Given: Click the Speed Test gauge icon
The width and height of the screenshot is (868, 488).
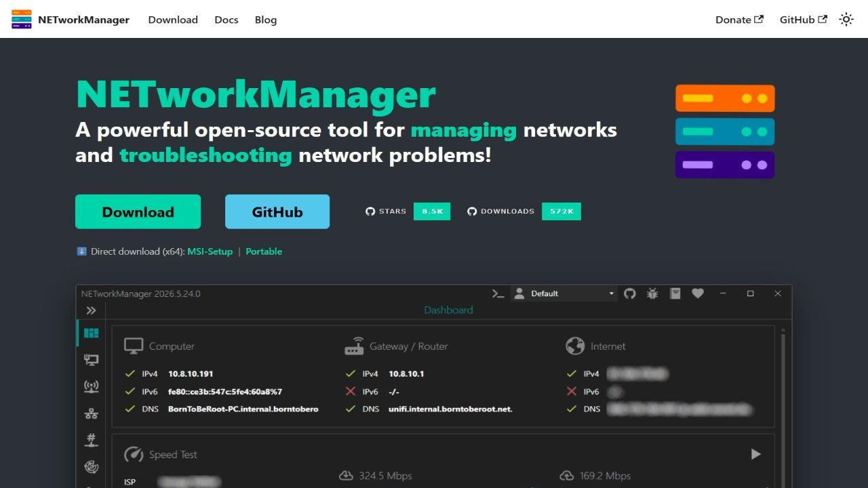Looking at the screenshot, I should pyautogui.click(x=134, y=454).
